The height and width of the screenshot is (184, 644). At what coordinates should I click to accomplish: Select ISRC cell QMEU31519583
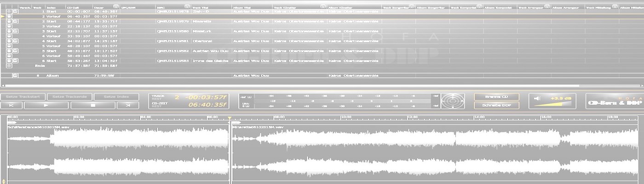pyautogui.click(x=173, y=61)
